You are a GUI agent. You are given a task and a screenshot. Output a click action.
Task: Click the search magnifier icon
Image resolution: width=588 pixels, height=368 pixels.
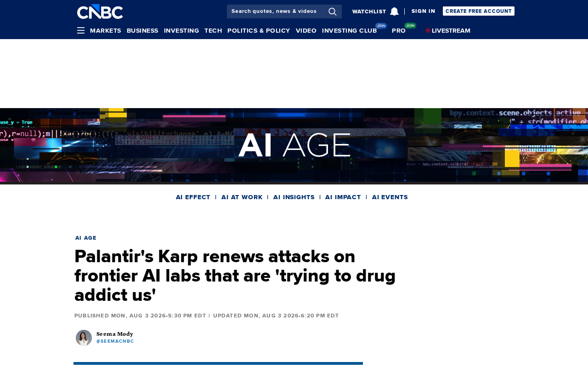(x=333, y=11)
